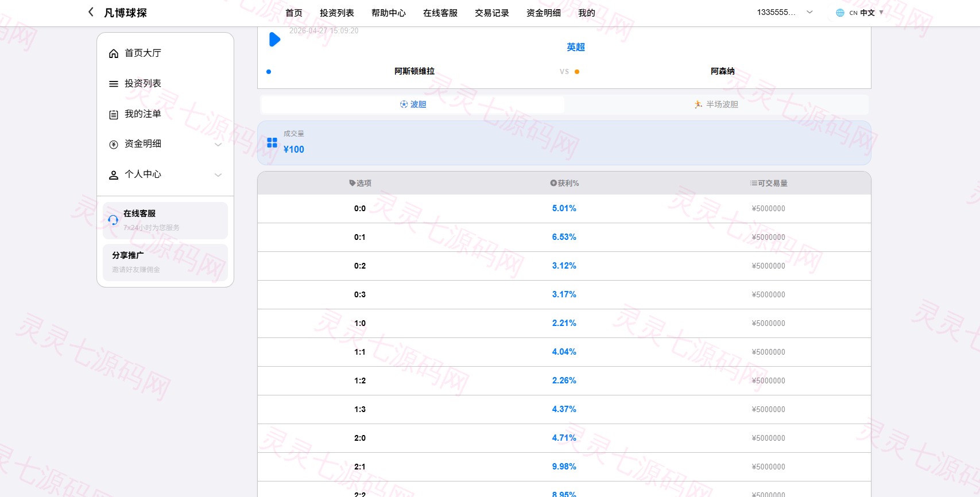Click the 阿斯顿维拉 team name
Screen dimensions: 980x497
pos(415,71)
